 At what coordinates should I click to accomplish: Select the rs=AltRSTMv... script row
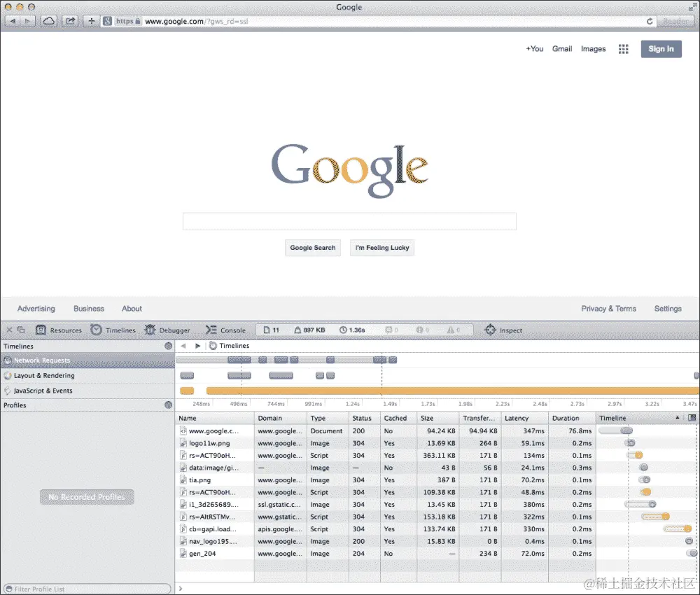[x=437, y=517]
